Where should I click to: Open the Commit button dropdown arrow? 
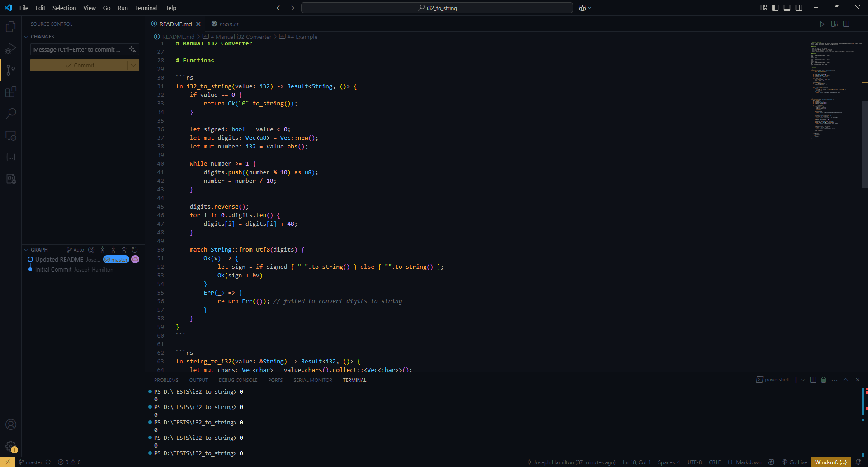pyautogui.click(x=134, y=65)
